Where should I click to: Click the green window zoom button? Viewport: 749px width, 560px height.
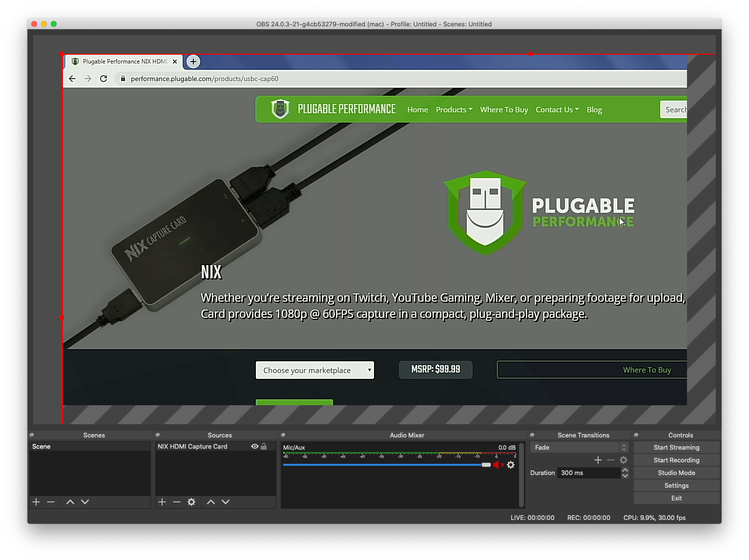pos(54,24)
